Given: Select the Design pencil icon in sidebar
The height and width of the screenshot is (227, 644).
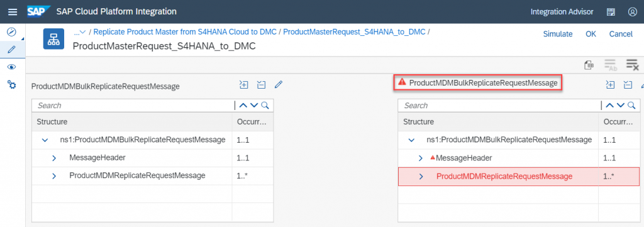Looking at the screenshot, I should pos(12,50).
